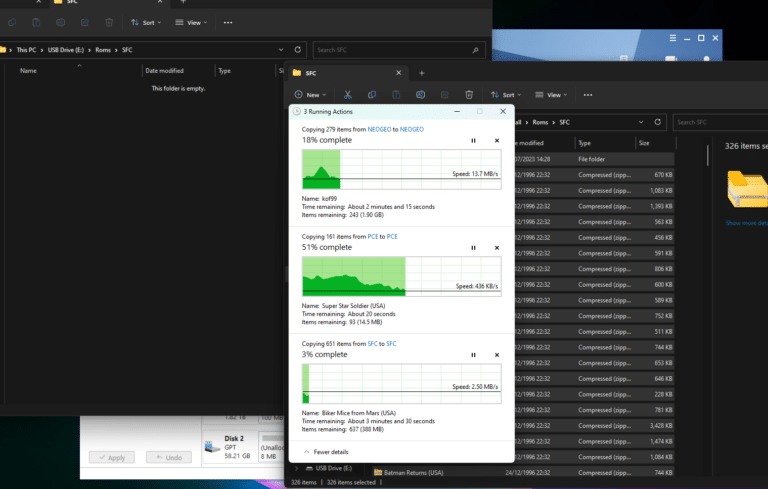Image resolution: width=768 pixels, height=489 pixels.
Task: Open the Sort dropdown in back window
Action: (144, 22)
